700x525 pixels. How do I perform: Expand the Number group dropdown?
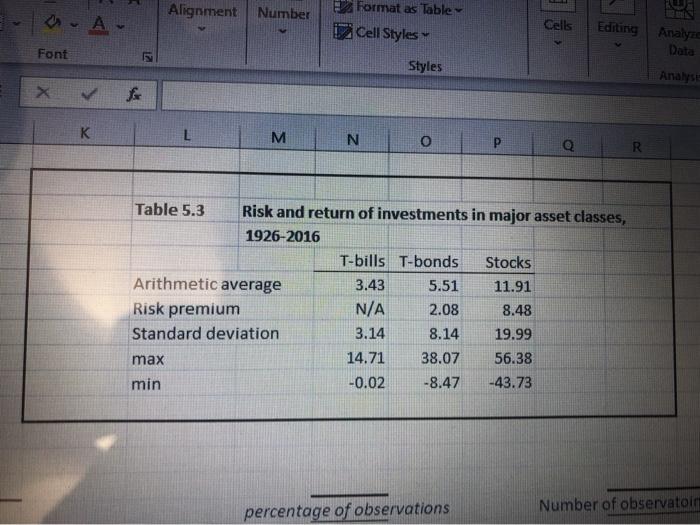coord(283,32)
